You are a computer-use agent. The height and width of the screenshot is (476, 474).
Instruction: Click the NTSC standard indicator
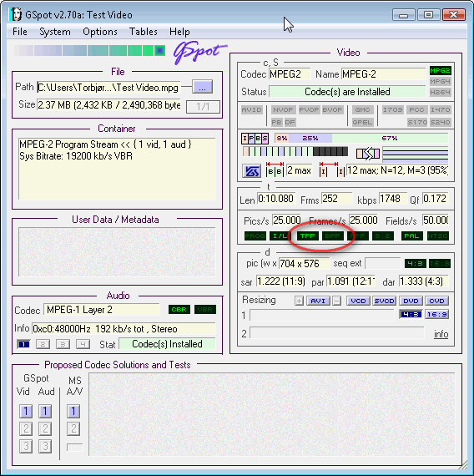coord(438,235)
